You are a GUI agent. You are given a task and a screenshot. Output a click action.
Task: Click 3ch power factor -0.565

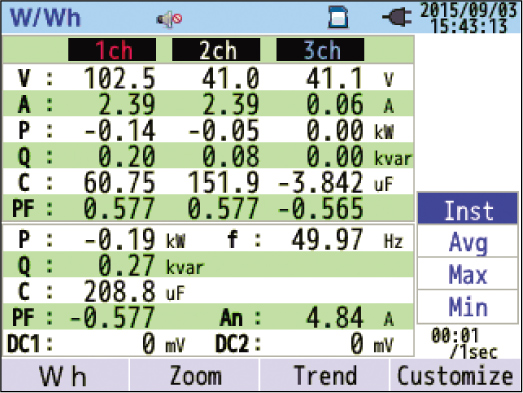click(x=320, y=208)
